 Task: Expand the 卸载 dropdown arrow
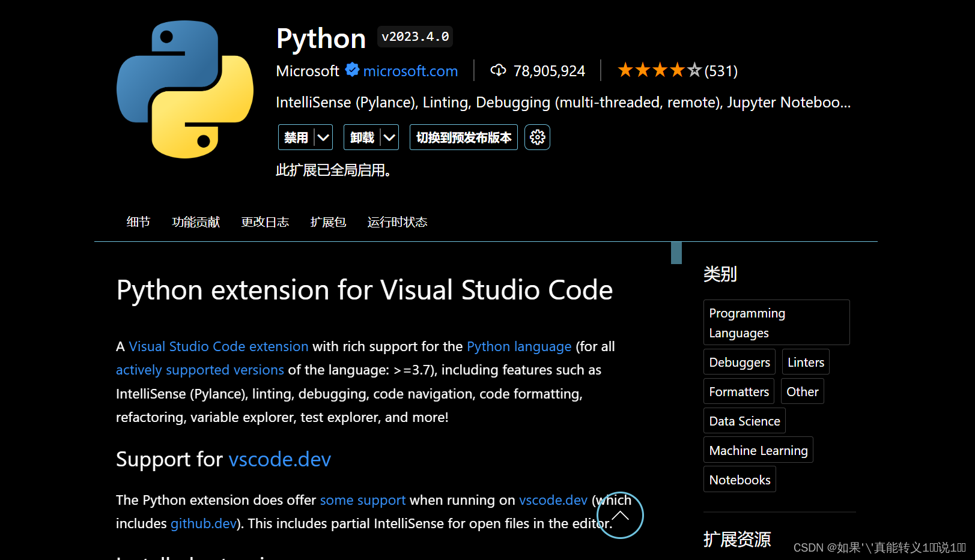click(x=389, y=137)
